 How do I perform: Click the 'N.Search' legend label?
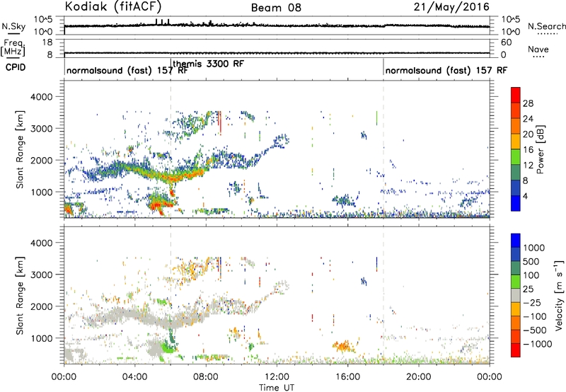click(x=546, y=26)
